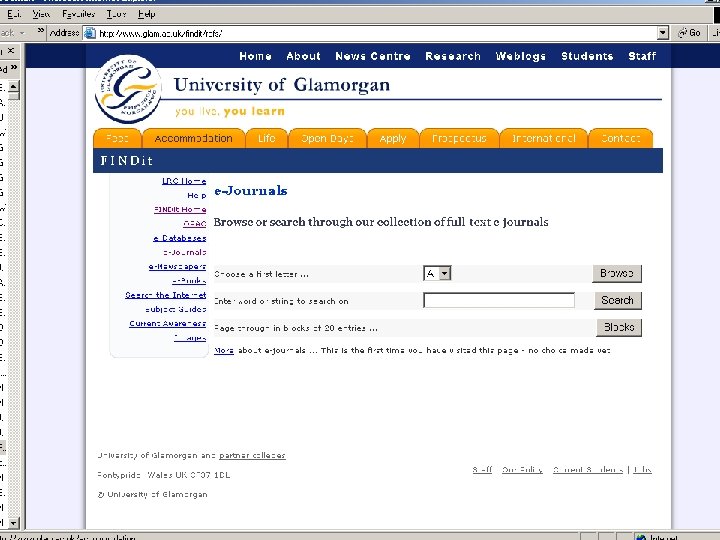
Task: Select the International tab
Action: (x=544, y=138)
